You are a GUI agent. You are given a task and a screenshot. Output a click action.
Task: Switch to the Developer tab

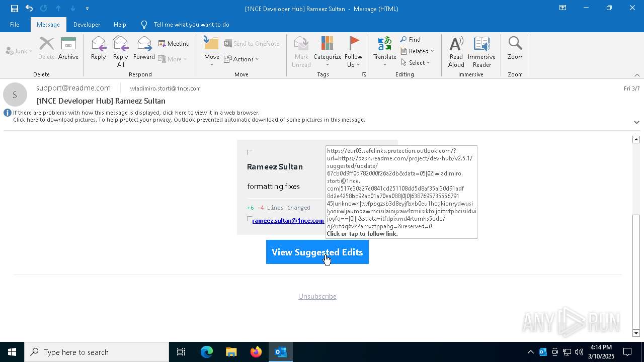pos(87,24)
